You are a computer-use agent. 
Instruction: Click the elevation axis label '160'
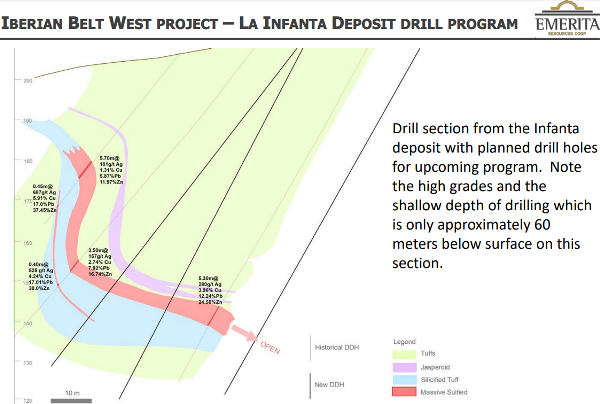[28, 243]
